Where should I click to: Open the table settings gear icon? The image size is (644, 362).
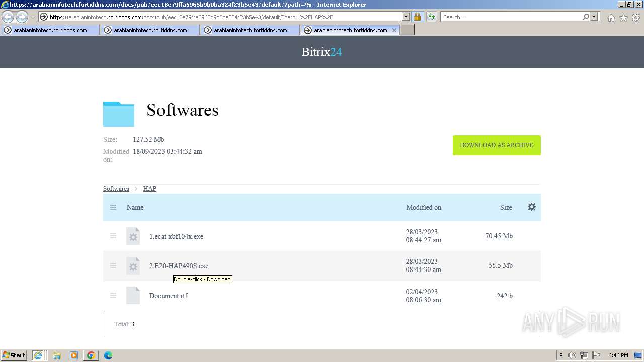[532, 207]
